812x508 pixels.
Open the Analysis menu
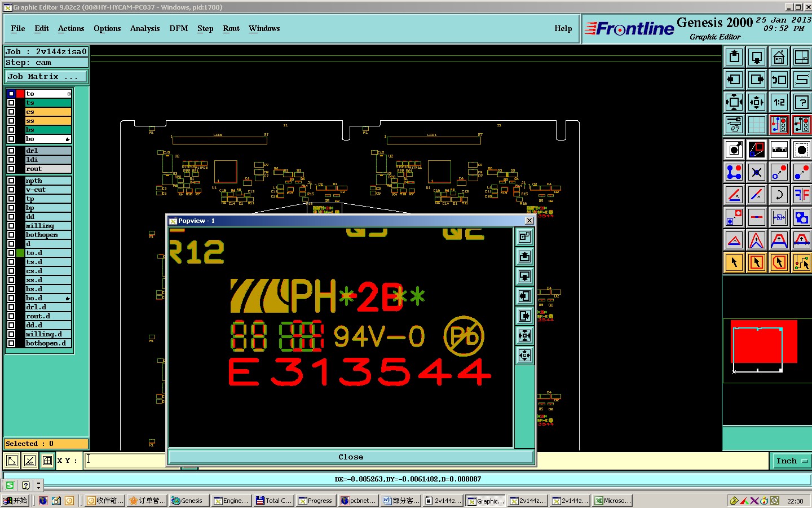click(145, 28)
